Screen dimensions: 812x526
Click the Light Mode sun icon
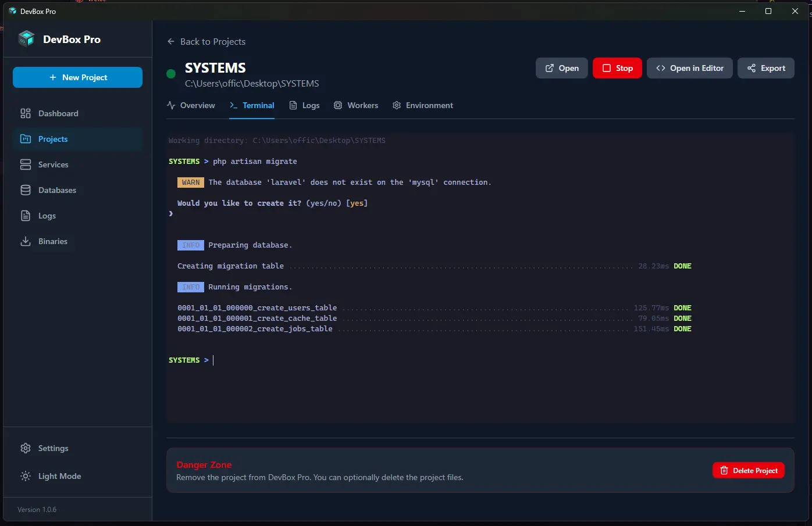[x=26, y=476]
